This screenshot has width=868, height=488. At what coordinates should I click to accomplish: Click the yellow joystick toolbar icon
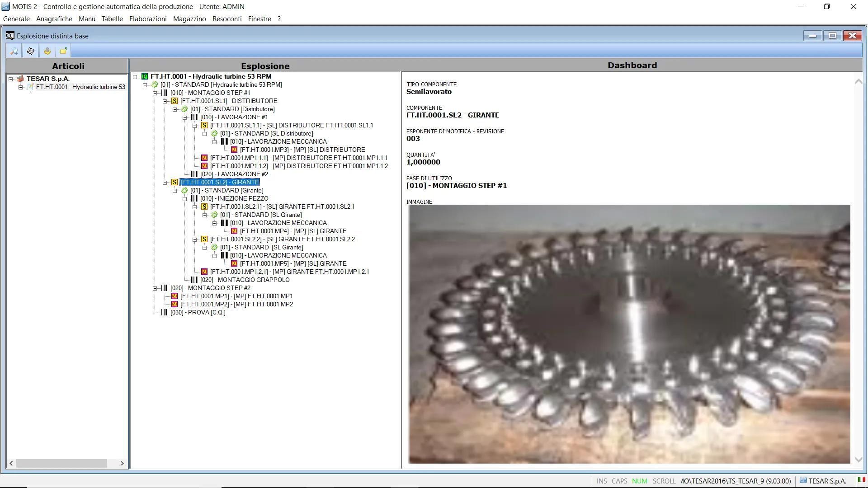(47, 51)
